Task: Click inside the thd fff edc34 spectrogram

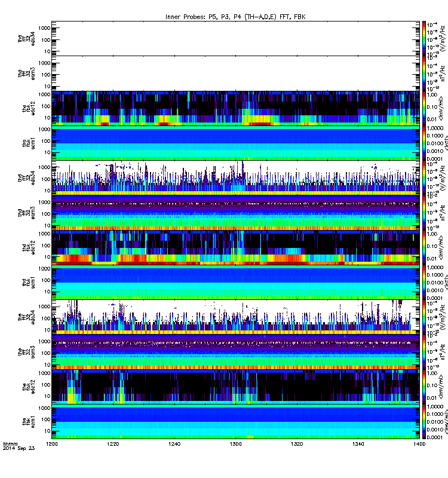Action: point(235,177)
